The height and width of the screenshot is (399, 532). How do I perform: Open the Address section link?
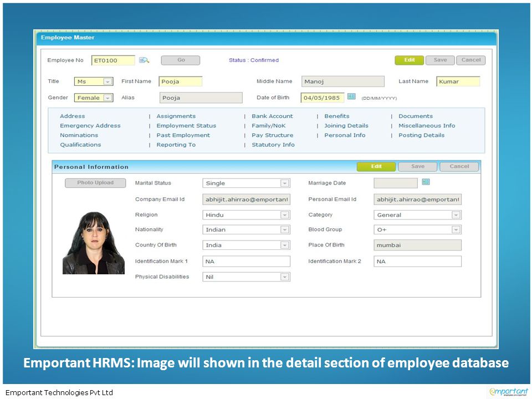pyautogui.click(x=72, y=116)
